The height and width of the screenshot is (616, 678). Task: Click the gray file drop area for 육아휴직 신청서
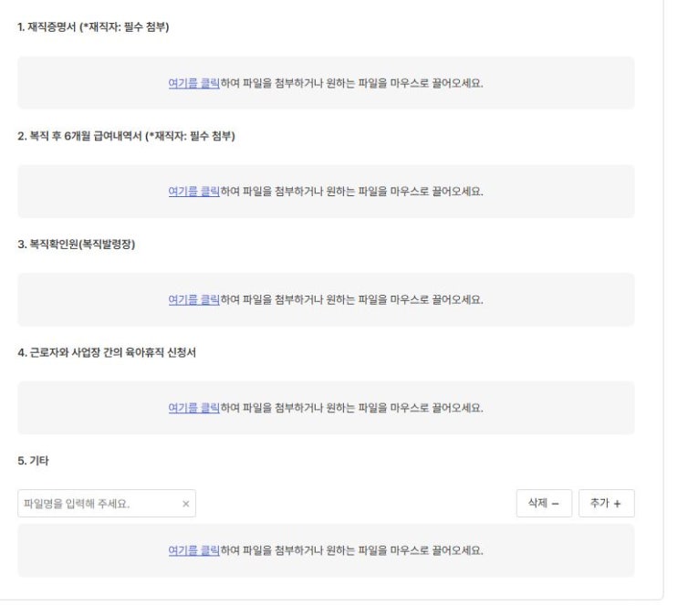[548, 408]
